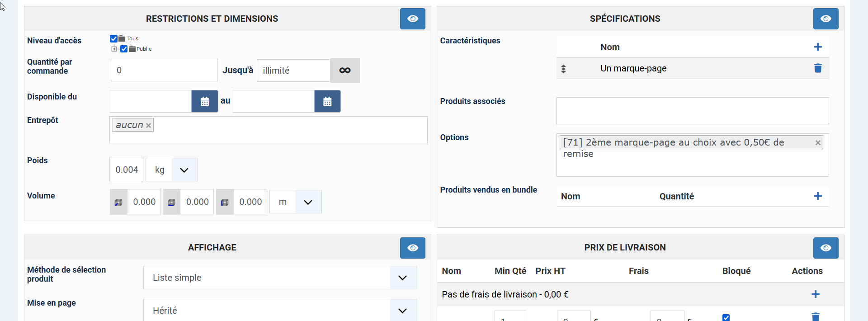Open the volume unit 'm' dropdown
This screenshot has width=868, height=321.
click(308, 202)
